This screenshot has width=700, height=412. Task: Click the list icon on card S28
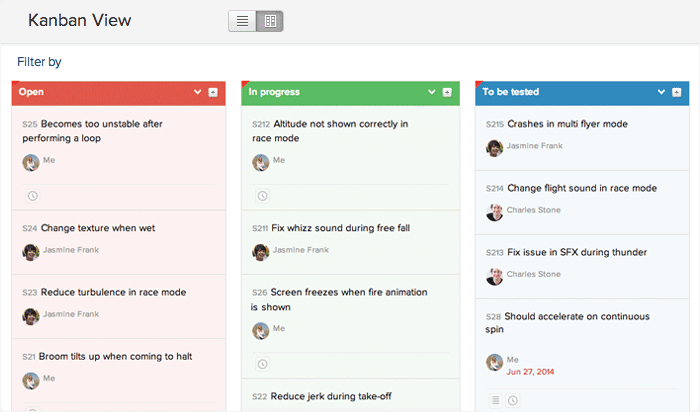(x=495, y=400)
